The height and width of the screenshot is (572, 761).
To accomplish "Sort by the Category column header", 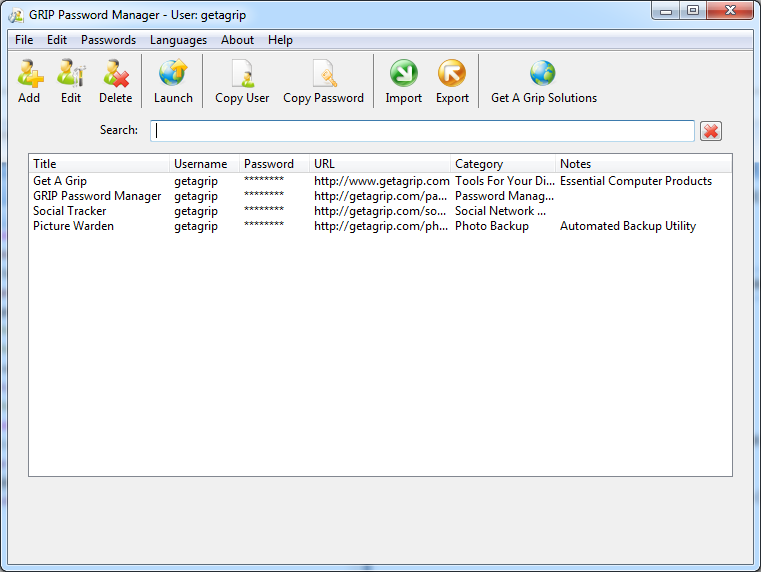I will point(503,163).
